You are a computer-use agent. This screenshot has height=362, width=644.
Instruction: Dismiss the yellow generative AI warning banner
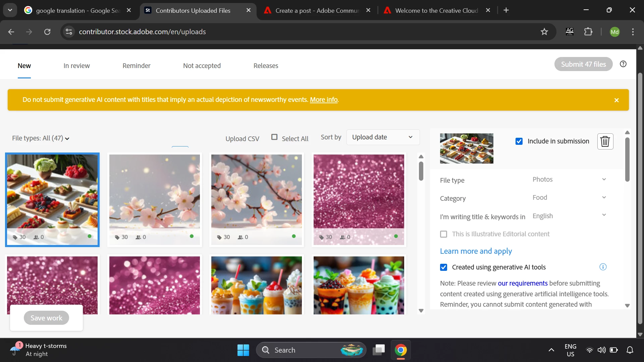[616, 100]
